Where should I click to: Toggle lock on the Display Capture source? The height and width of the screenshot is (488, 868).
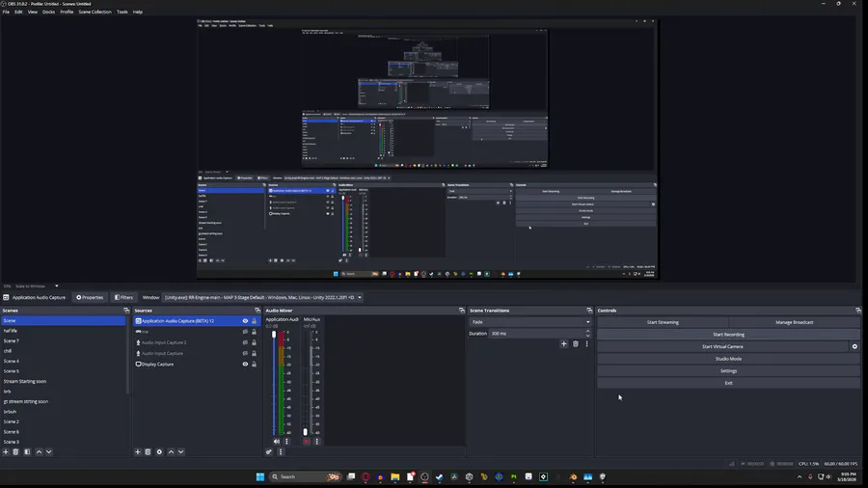point(254,364)
